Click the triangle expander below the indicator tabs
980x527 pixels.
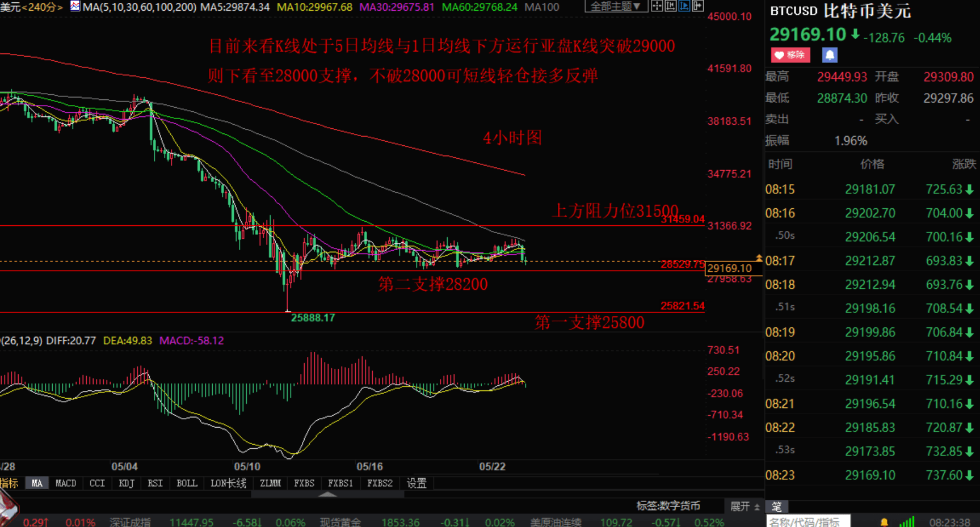pos(328,494)
